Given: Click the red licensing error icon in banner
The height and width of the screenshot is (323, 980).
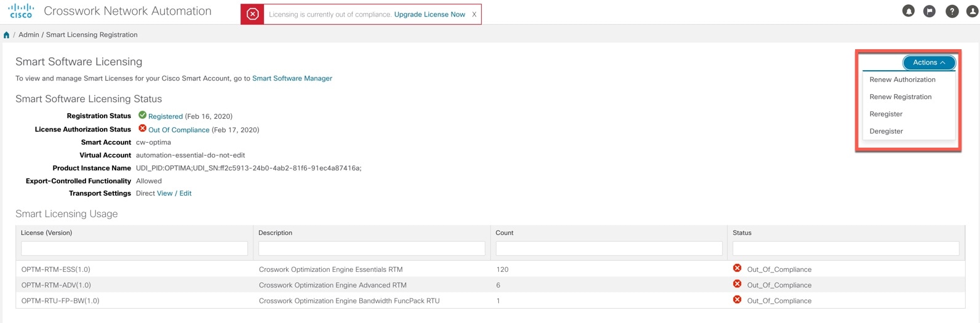Looking at the screenshot, I should [252, 14].
